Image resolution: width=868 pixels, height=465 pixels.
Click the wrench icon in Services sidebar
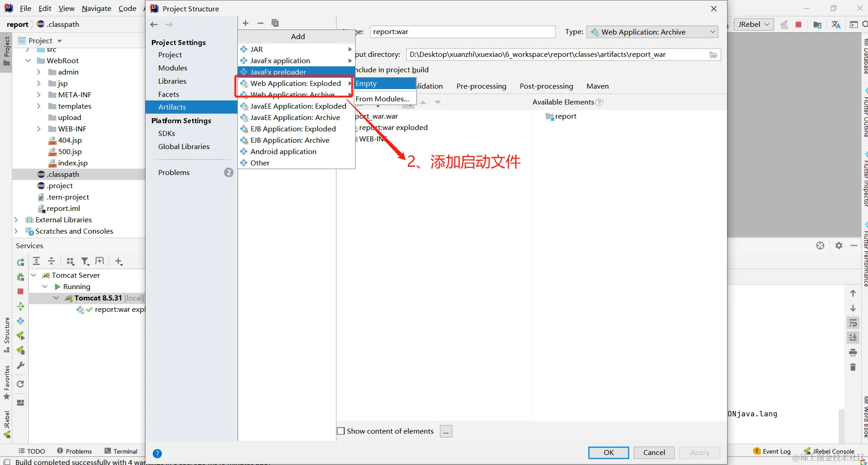pos(20,365)
